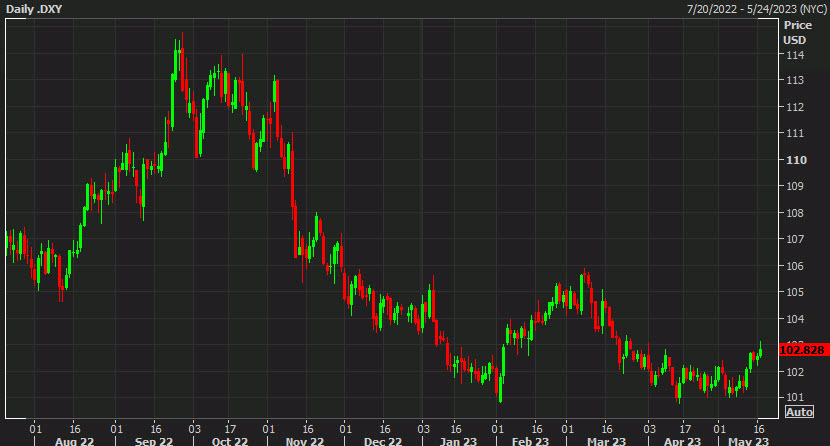Click the Sep 22 month label
830x446 pixels.
[x=154, y=441]
